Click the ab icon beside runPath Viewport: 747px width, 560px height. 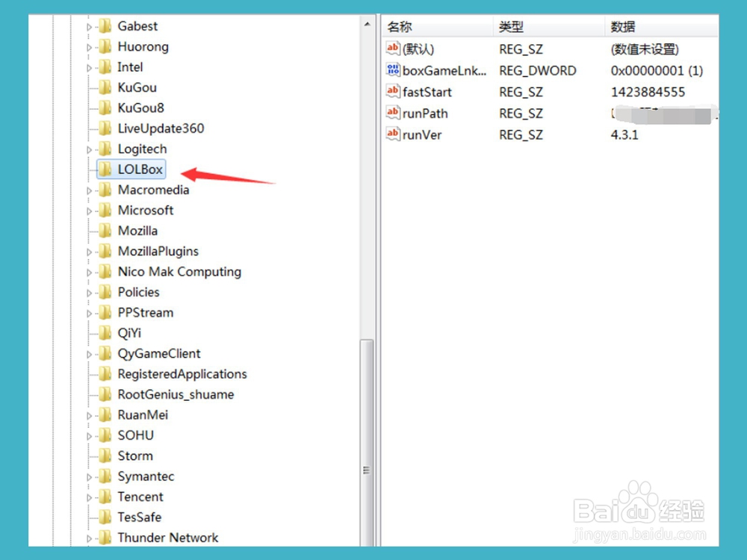coord(393,113)
